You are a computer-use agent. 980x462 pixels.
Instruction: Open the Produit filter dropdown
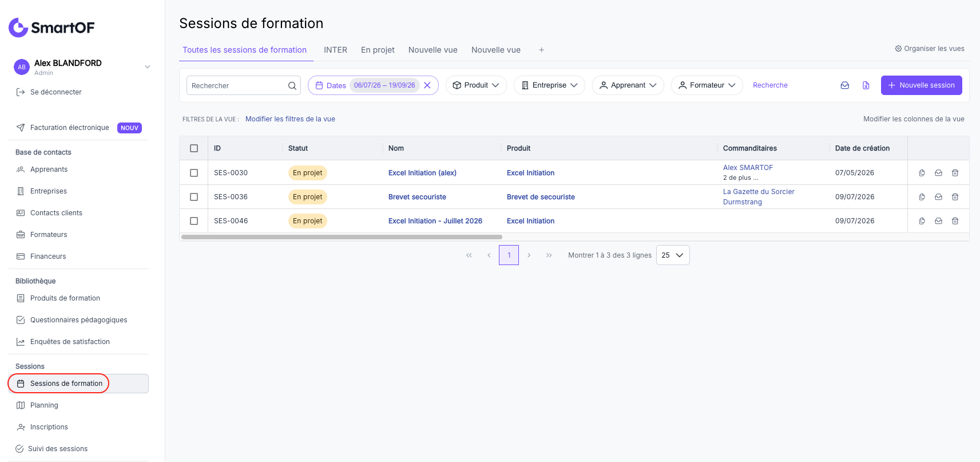click(x=476, y=85)
